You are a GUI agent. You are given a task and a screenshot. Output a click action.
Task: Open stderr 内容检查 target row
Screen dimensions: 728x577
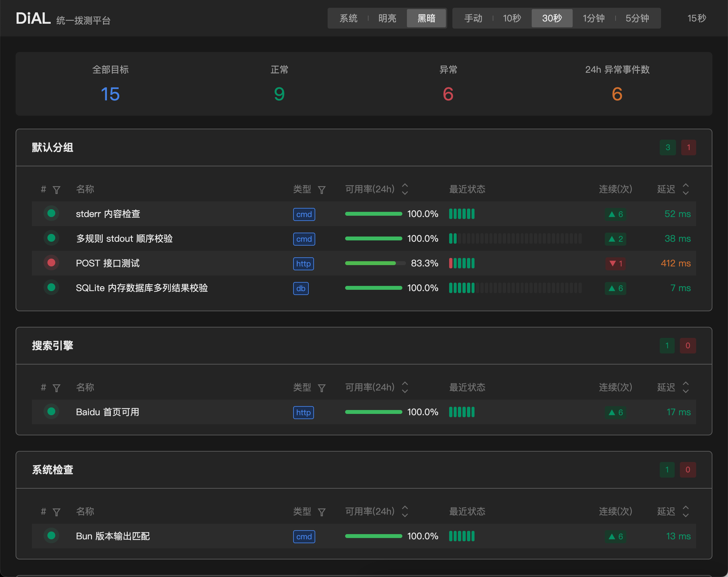(364, 214)
